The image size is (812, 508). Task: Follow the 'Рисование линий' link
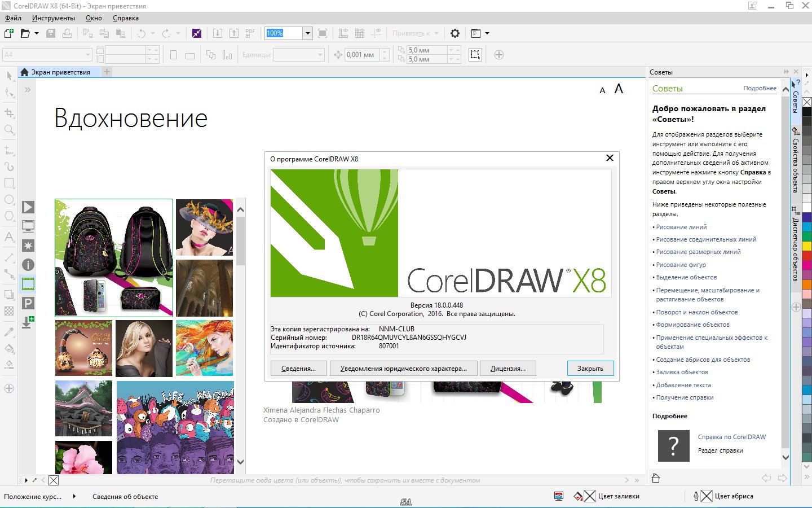[x=681, y=227]
